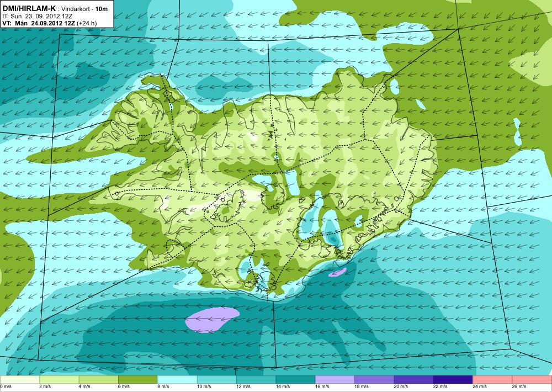Viewport: 552px width, 392px height.
Task: Click the light pink legend swatch above 26 m/s
Action: (532, 380)
